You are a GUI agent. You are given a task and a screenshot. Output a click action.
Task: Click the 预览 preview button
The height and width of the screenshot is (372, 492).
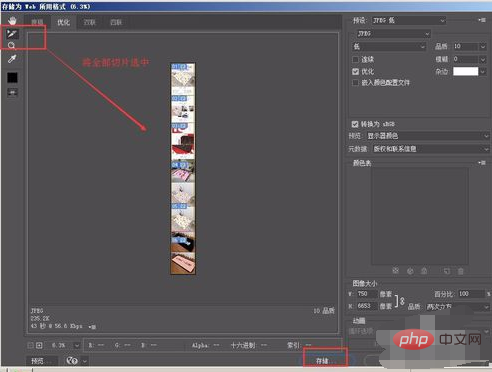click(x=41, y=361)
